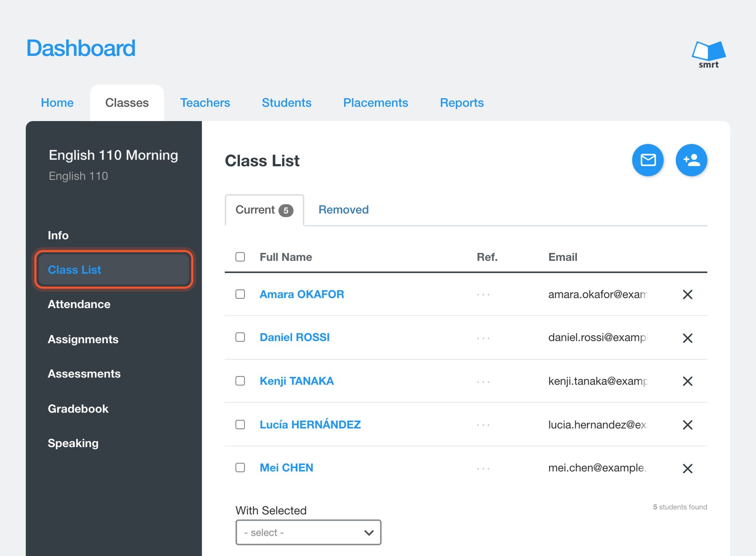Image resolution: width=756 pixels, height=556 pixels.
Task: Remove Kenji TANAKA with the X icon
Action: coord(687,381)
